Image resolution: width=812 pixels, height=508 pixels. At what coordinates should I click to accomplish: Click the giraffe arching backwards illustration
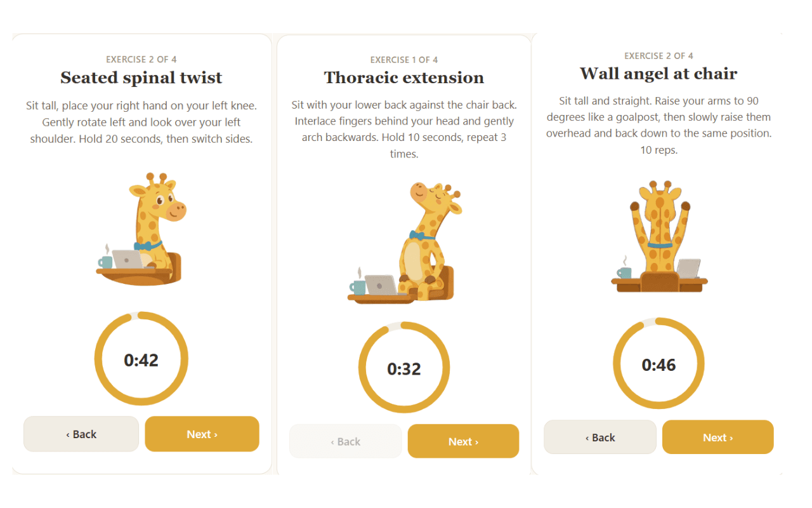click(x=404, y=243)
